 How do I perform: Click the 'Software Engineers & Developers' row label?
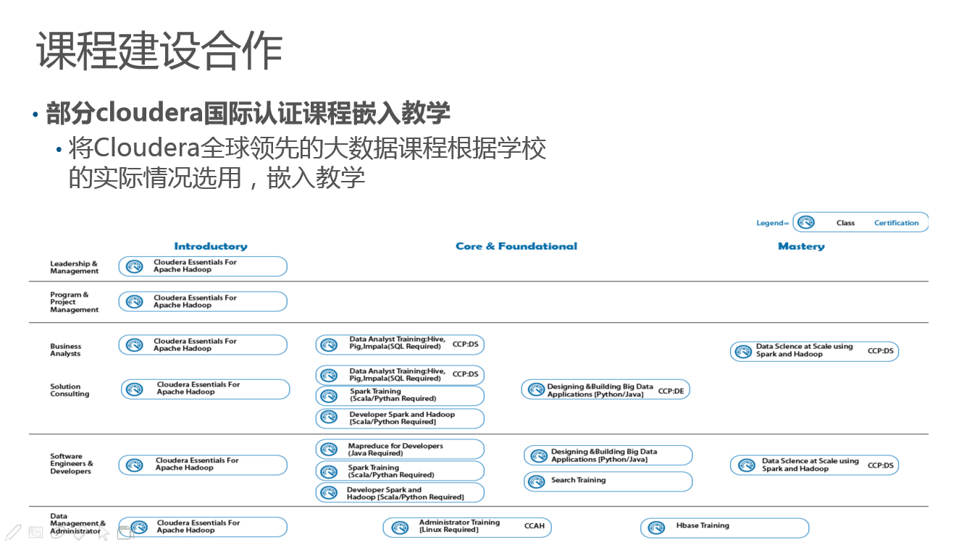point(71,464)
